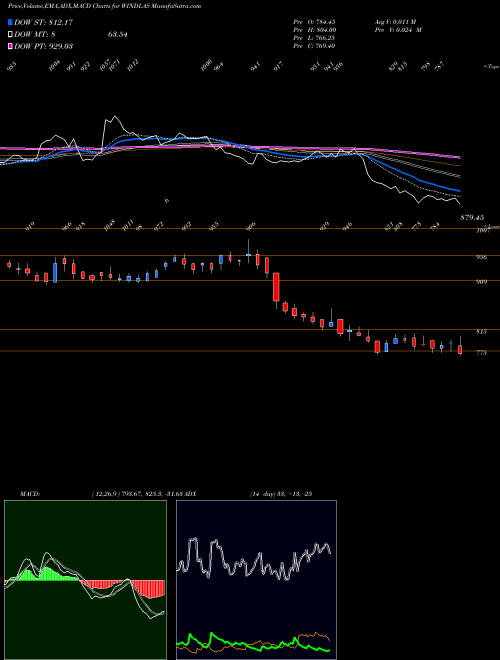Screen dimensions: 500x660
Task: Click the 'Pre V: 0.024 M' volume text
Action: tap(398, 29)
